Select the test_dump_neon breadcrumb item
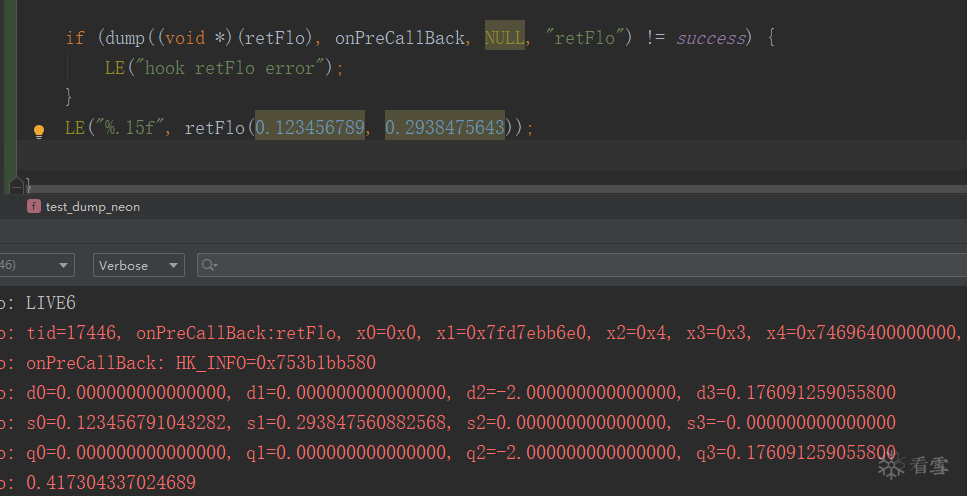Screen dimensions: 967x496 coord(92,207)
